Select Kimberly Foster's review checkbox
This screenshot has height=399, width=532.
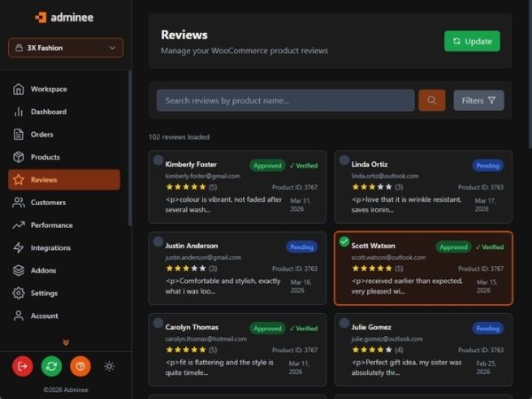coord(158,160)
